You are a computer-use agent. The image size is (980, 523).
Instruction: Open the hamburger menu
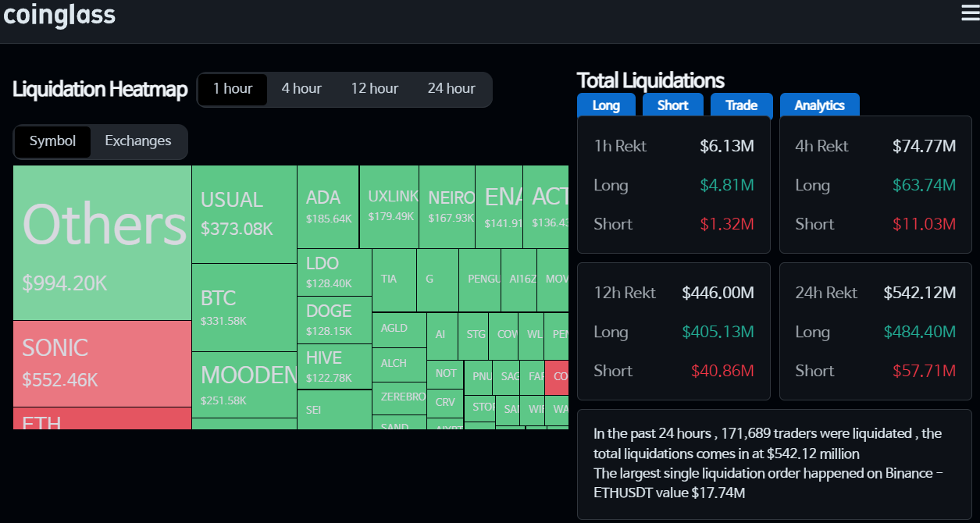(x=970, y=12)
